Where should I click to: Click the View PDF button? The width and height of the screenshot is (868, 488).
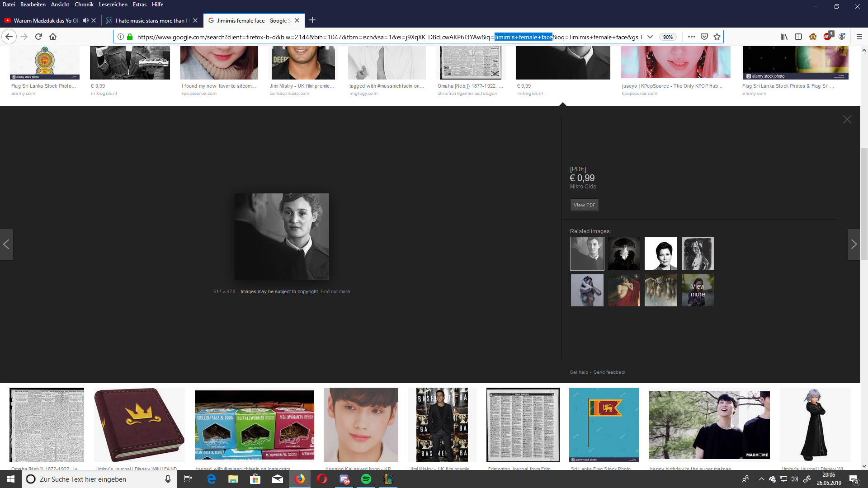(584, 205)
